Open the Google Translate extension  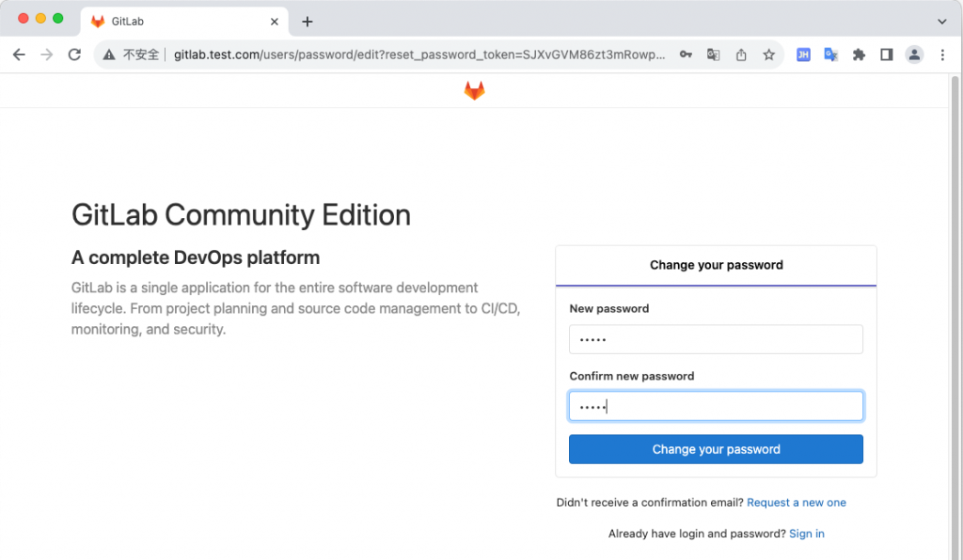coord(830,54)
